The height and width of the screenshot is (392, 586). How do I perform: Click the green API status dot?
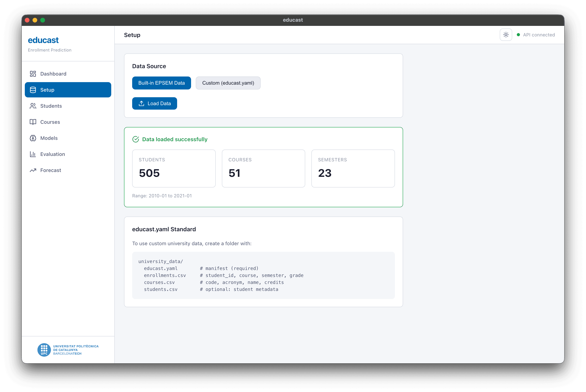click(x=518, y=35)
